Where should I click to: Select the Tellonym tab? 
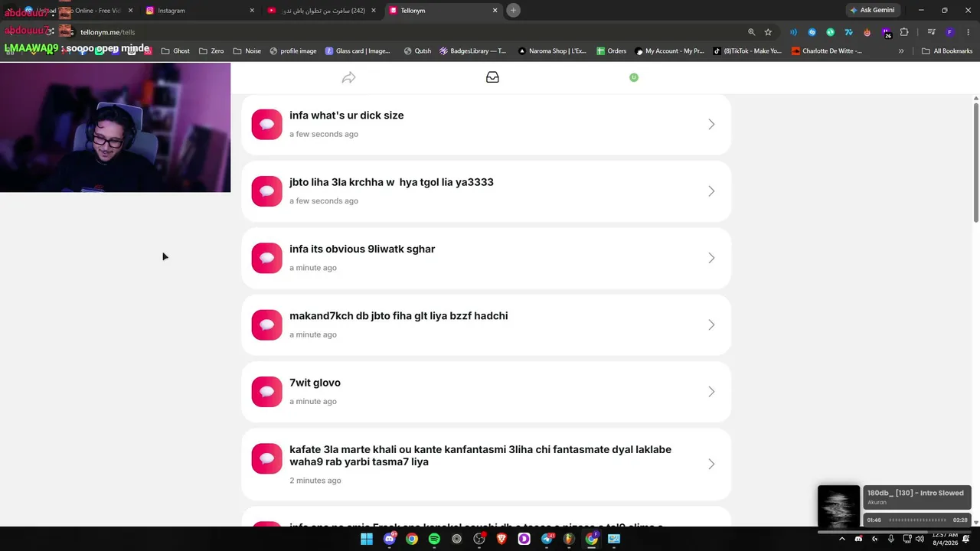443,11
